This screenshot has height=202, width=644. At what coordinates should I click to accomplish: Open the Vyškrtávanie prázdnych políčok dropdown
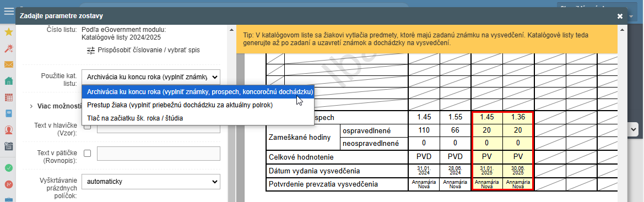[151, 182]
